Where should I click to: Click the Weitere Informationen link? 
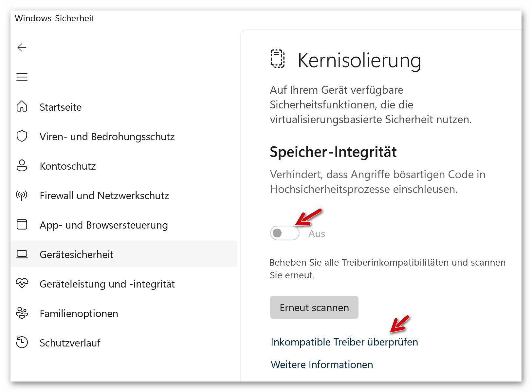pos(321,364)
